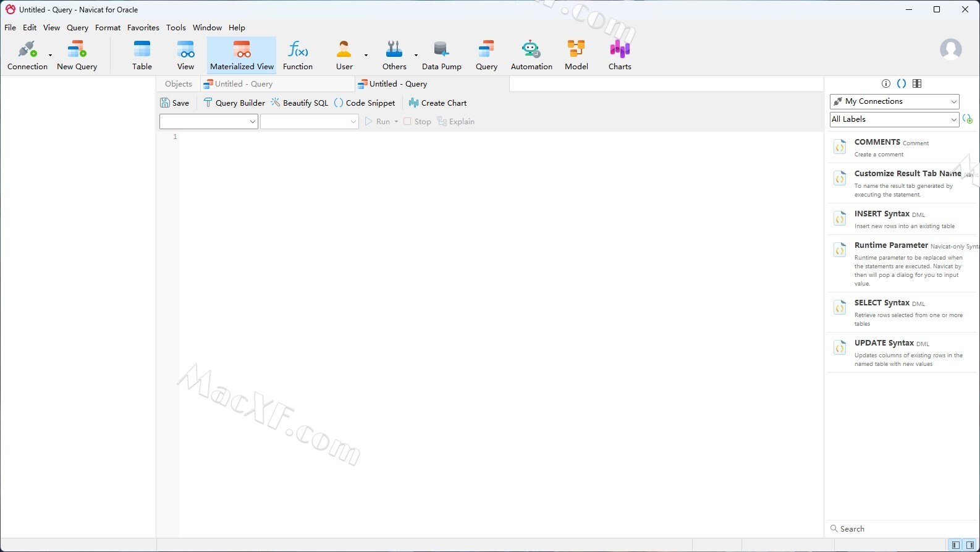Open the schema selector combo box
Screen dimensions: 980x552
coord(310,122)
